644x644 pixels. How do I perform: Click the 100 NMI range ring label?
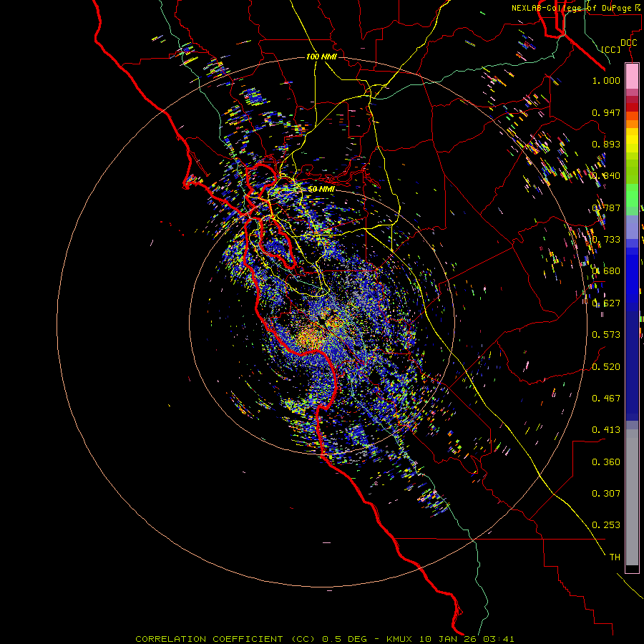321,57
